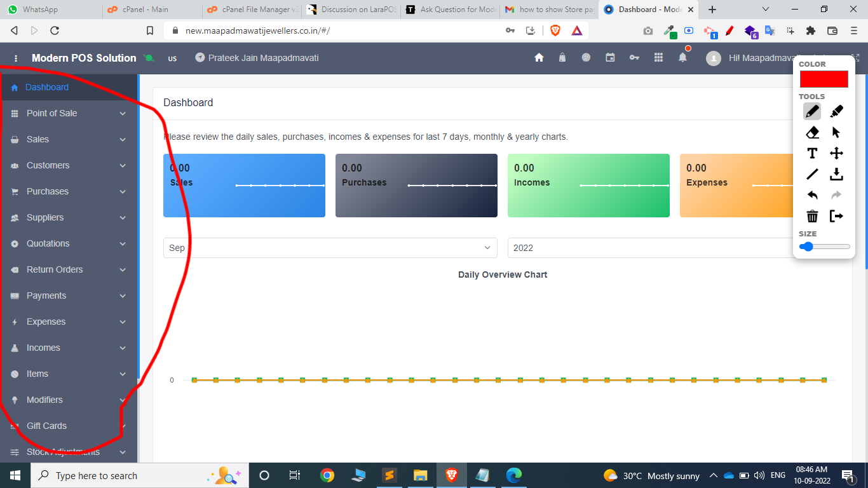Expand the Point of Sale menu
868x488 pixels.
[69, 113]
